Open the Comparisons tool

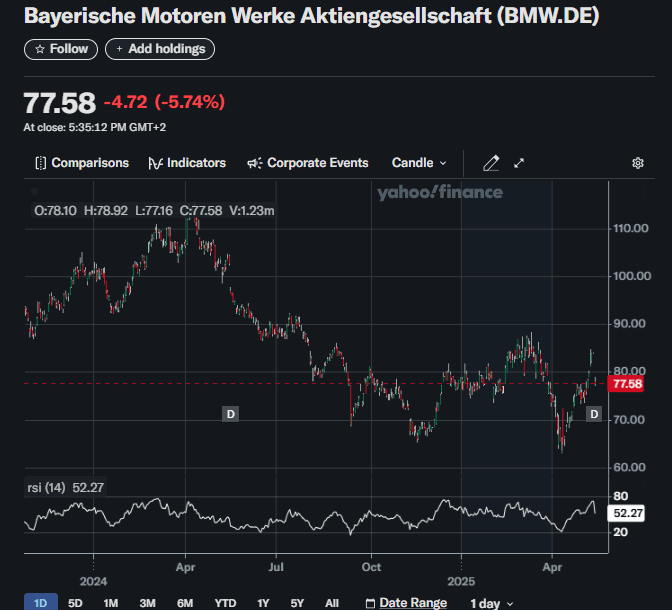point(82,163)
